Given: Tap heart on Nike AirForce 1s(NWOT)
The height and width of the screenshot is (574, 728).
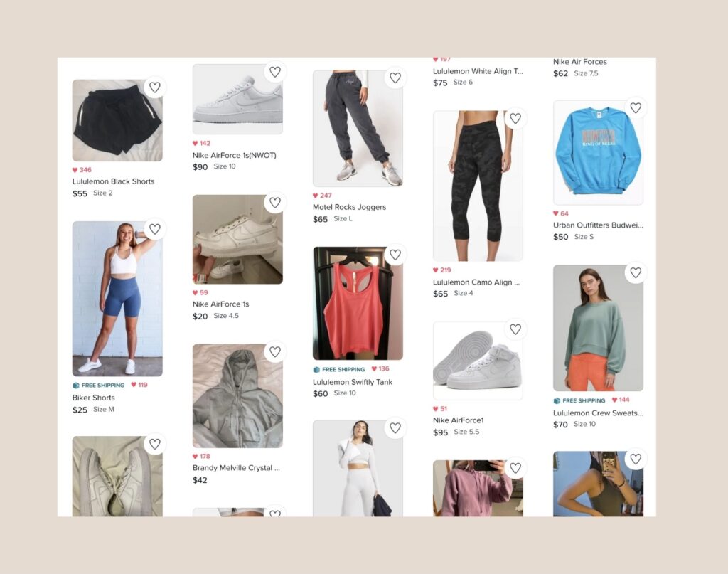Looking at the screenshot, I should tap(275, 72).
